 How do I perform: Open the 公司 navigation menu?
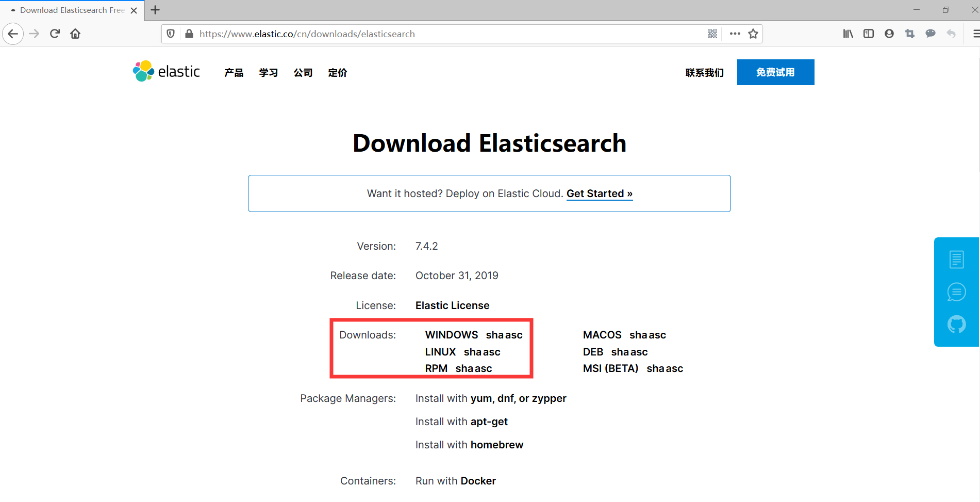[x=303, y=73]
